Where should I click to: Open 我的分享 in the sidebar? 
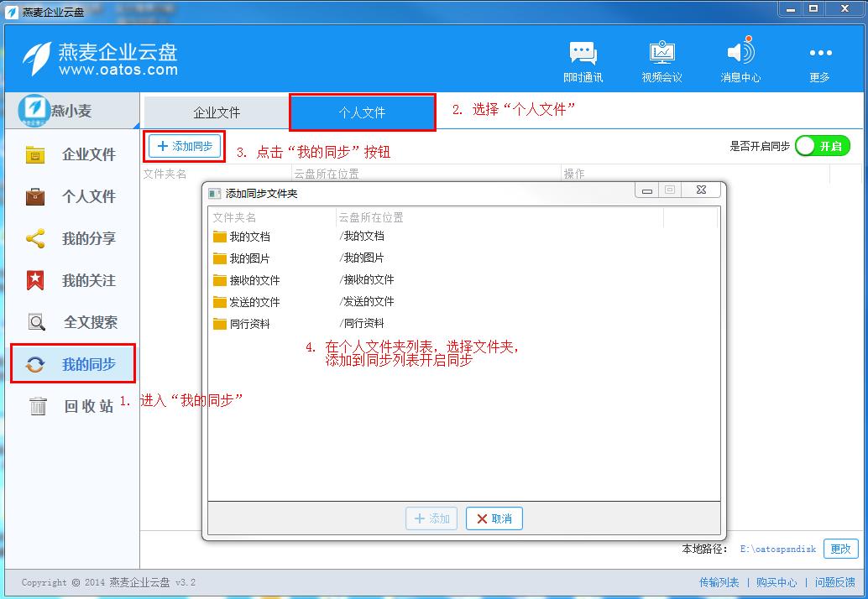(x=72, y=239)
